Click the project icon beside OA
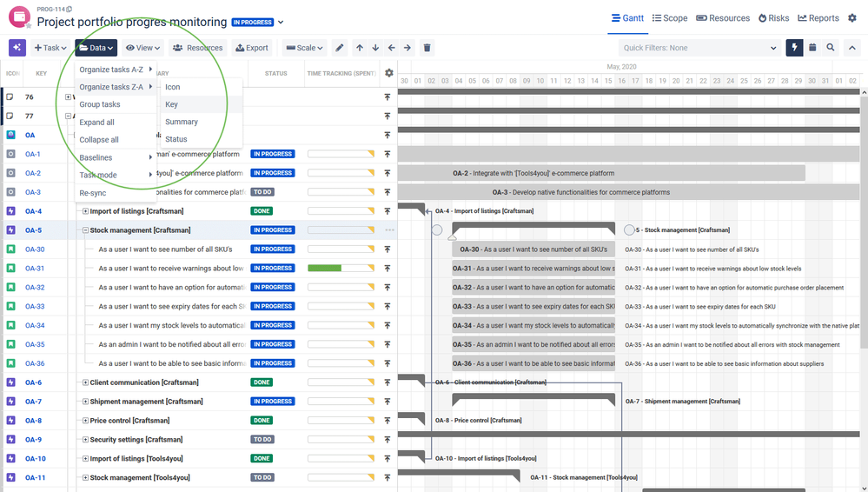The height and width of the screenshot is (492, 868). click(x=10, y=135)
